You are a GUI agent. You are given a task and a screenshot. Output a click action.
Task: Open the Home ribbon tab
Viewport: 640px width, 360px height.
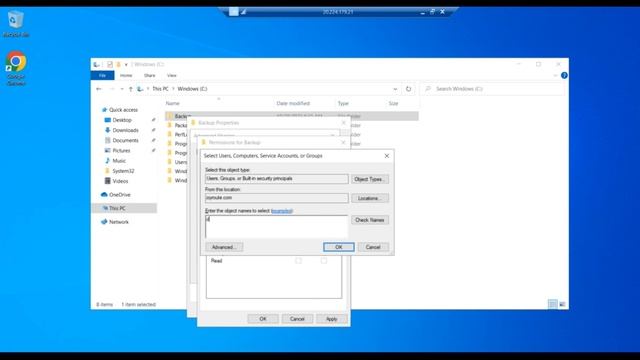point(126,76)
